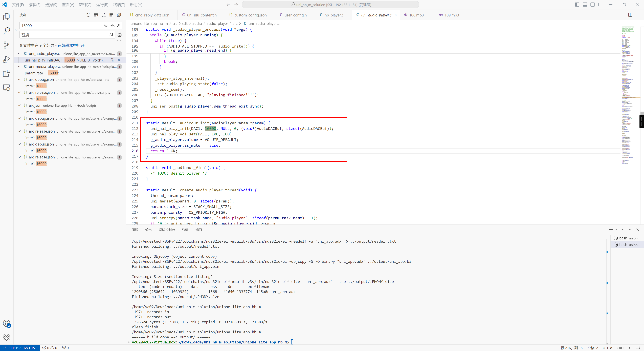Click Replace All icon beside replace field
Viewport: 644px width, 351px height.
click(120, 35)
